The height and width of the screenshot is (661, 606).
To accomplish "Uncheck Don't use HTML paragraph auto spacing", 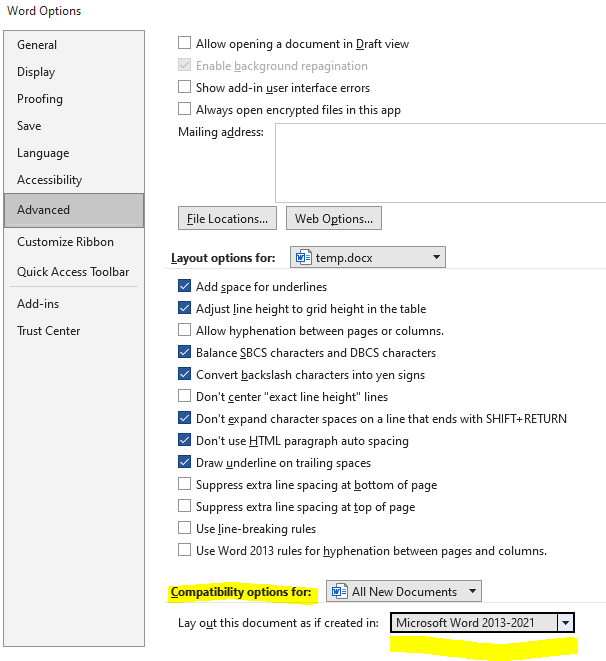I will pos(184,440).
